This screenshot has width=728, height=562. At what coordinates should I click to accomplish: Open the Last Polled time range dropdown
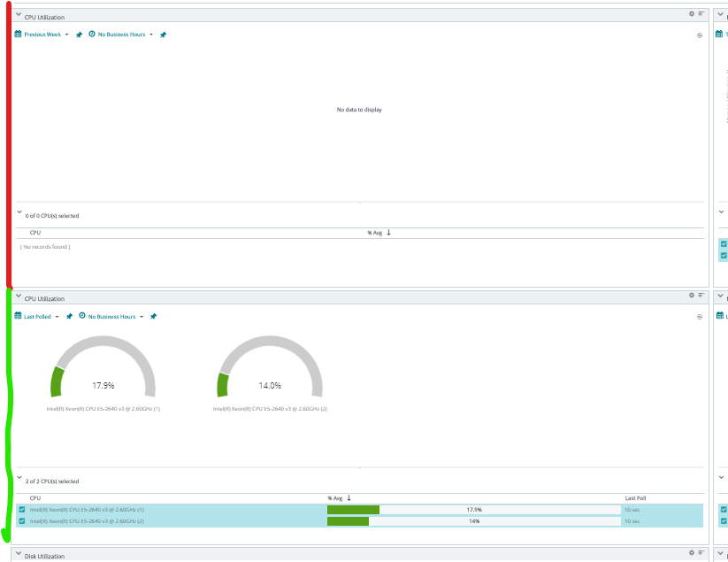(x=42, y=316)
